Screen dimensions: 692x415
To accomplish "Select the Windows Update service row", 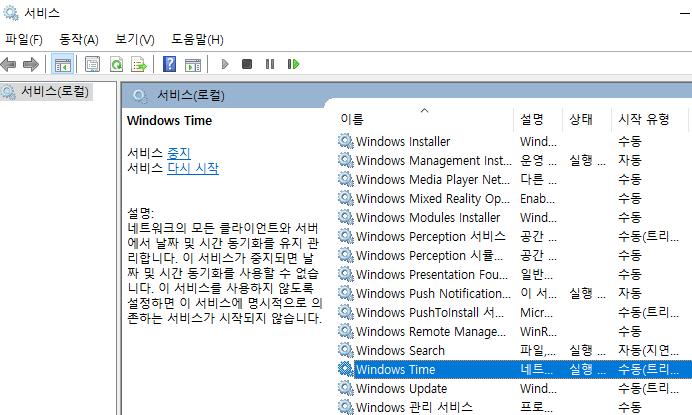I will 515,389.
